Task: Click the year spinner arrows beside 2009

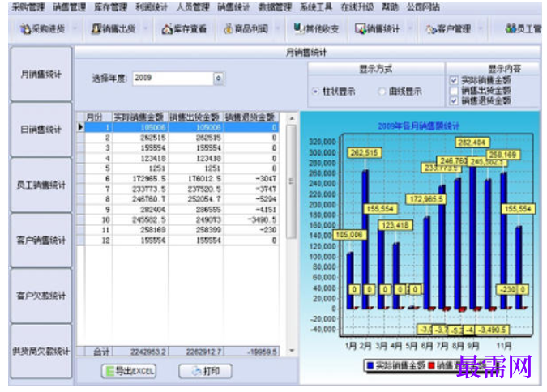Action: point(219,79)
